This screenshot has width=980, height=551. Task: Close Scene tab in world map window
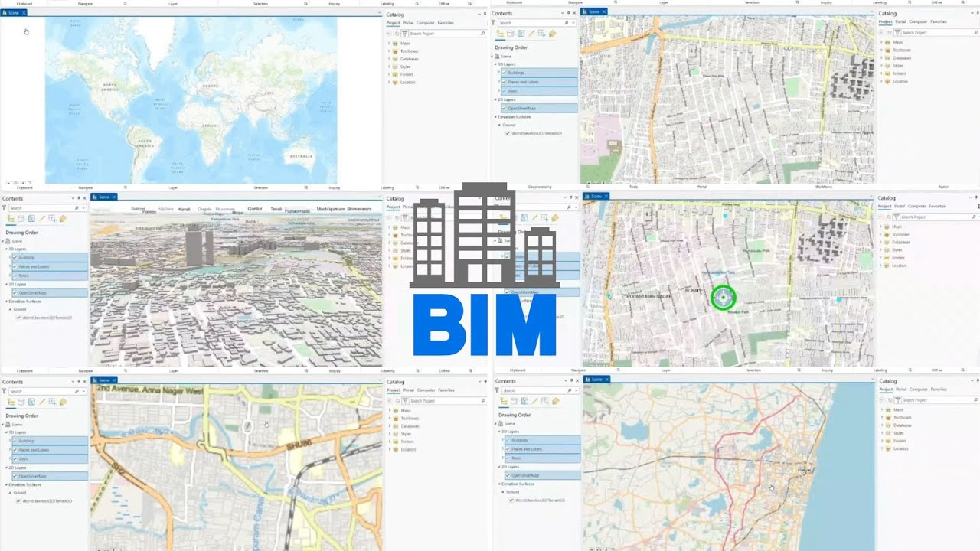coord(24,12)
